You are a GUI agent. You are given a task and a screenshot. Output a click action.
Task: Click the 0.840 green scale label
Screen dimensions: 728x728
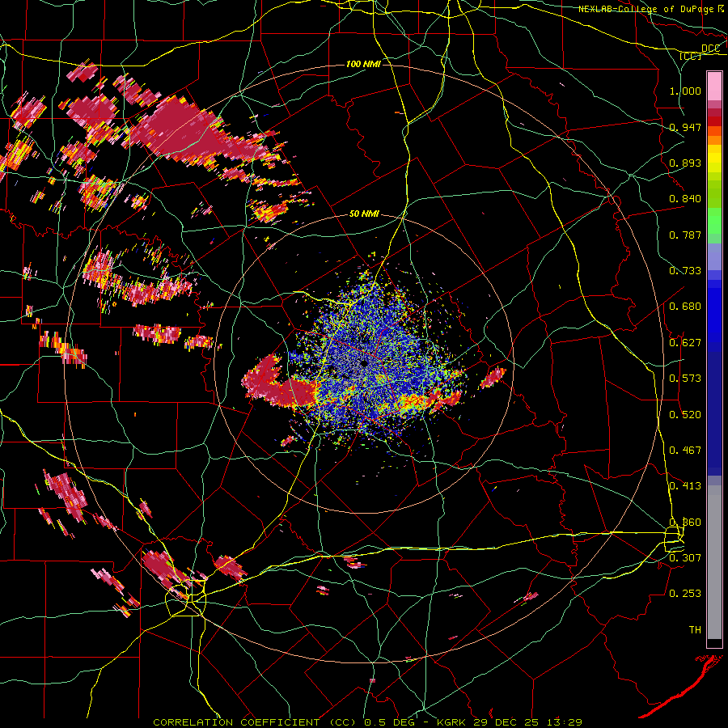pyautogui.click(x=685, y=199)
